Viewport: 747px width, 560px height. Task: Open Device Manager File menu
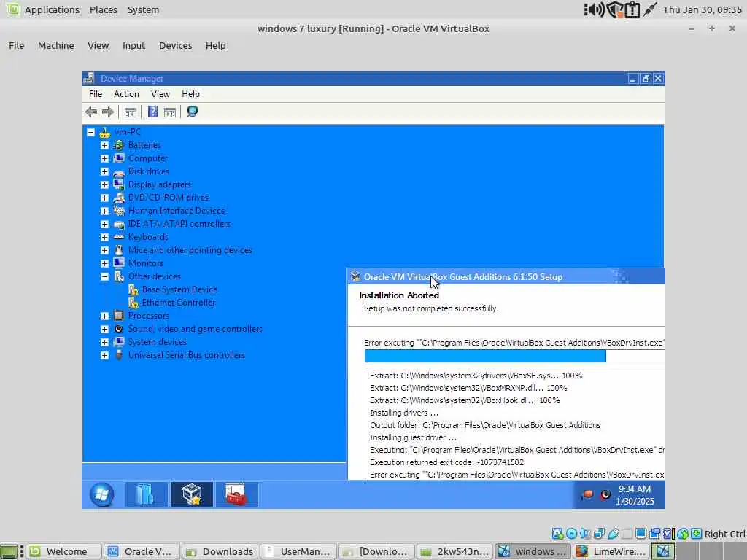[96, 94]
